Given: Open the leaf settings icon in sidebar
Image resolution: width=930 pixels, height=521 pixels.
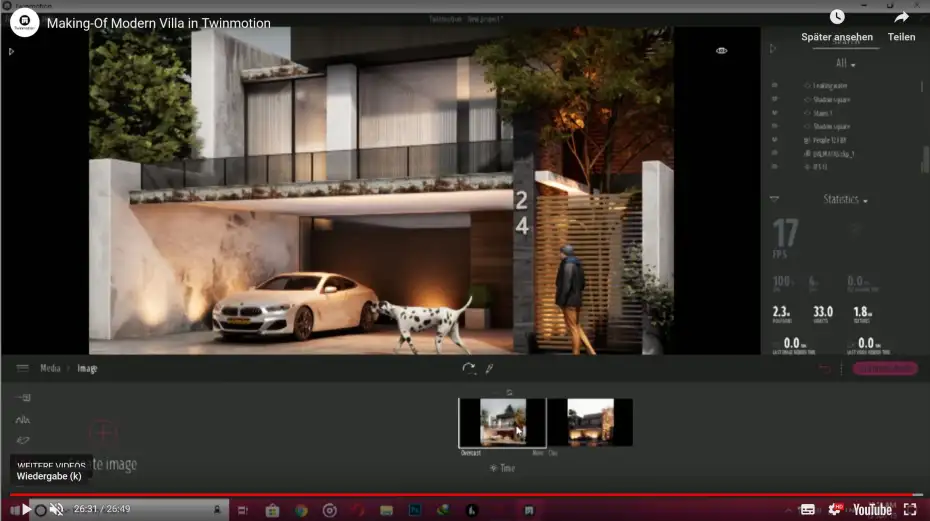Looking at the screenshot, I should click(x=23, y=440).
